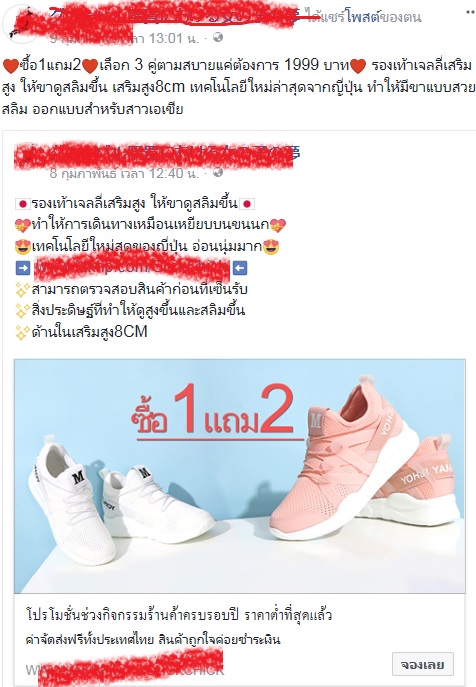Click the blue left-arrow emoji after the link
The image size is (476, 687).
pos(240,268)
